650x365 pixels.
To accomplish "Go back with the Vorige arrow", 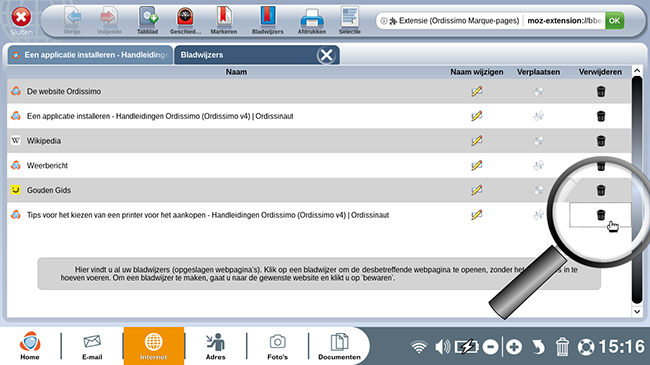I will click(73, 20).
